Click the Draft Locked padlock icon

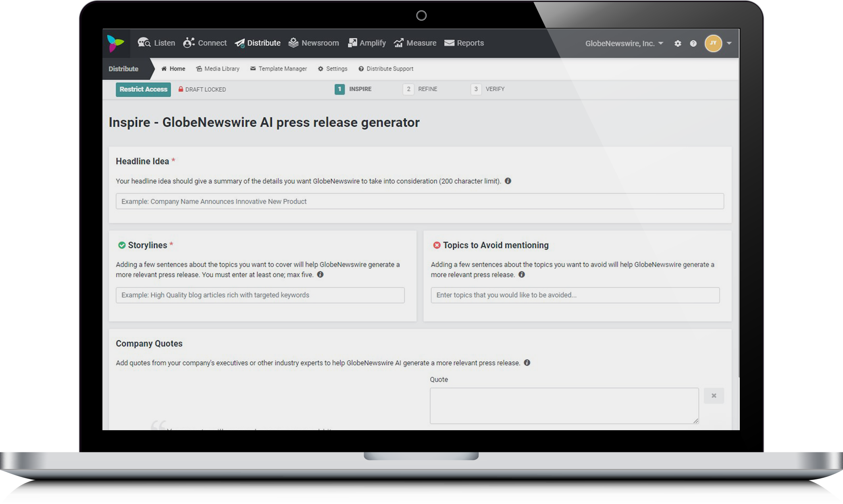point(181,89)
